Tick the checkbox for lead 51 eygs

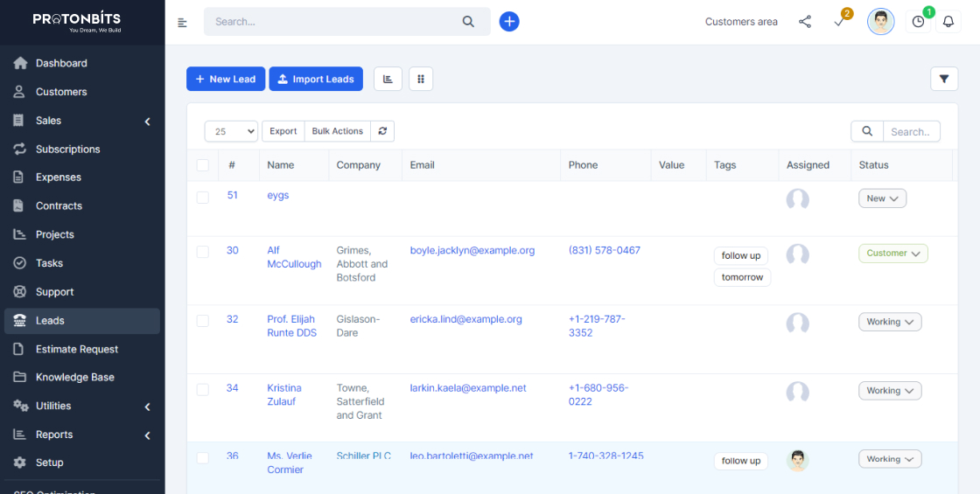click(x=203, y=198)
